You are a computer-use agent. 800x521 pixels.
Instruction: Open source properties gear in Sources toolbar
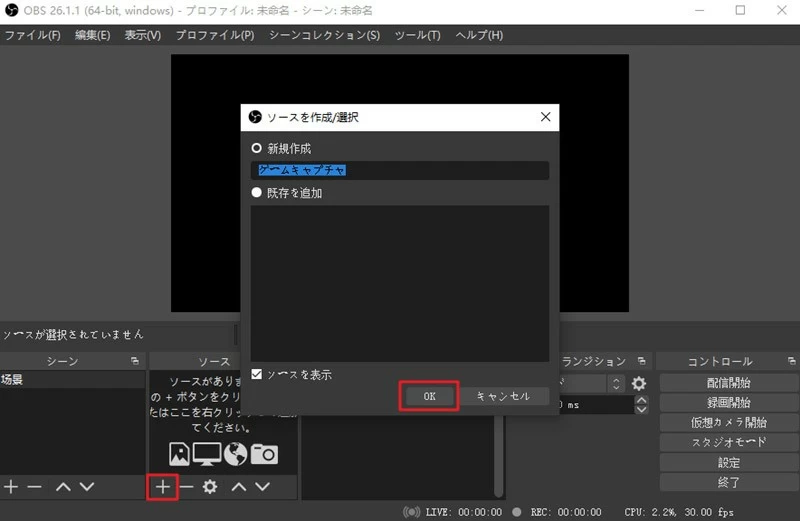(210, 487)
